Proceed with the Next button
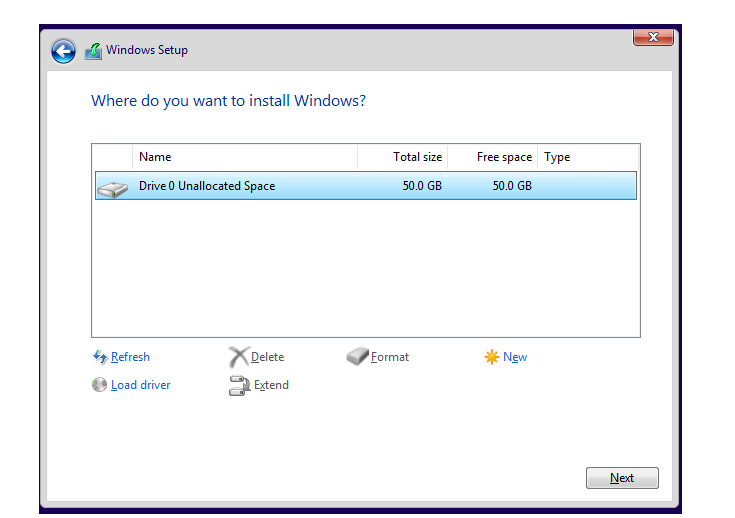The width and height of the screenshot is (735, 518). 622,478
